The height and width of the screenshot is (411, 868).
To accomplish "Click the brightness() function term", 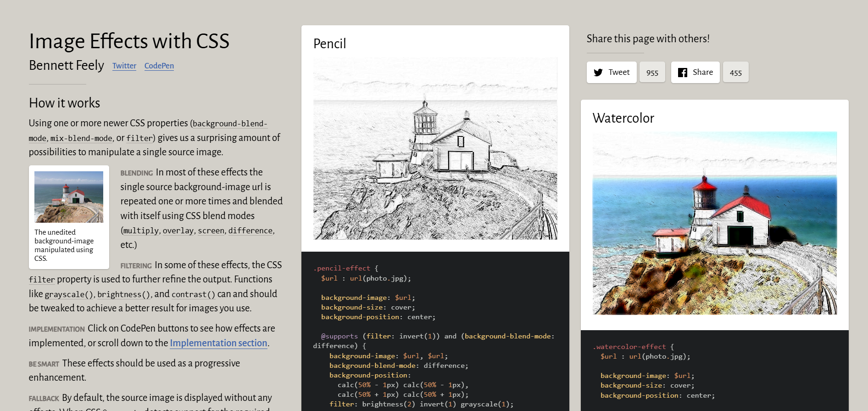I will [x=123, y=294].
